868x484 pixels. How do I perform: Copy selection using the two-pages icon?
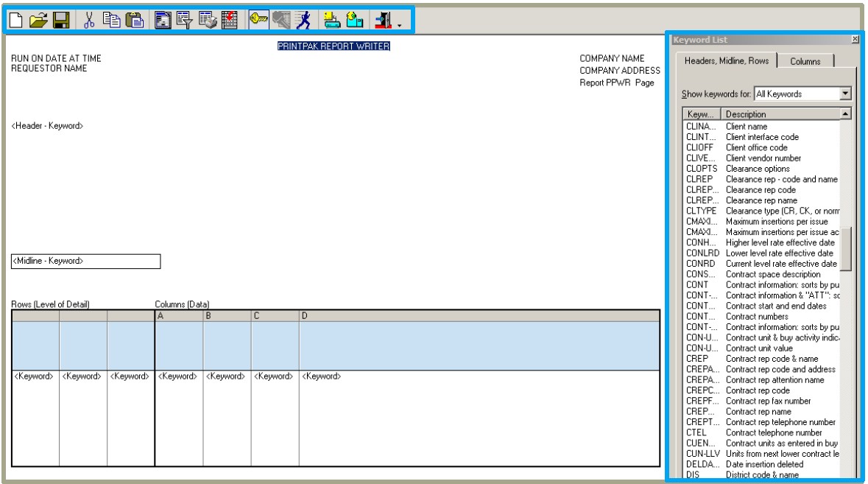tap(111, 21)
